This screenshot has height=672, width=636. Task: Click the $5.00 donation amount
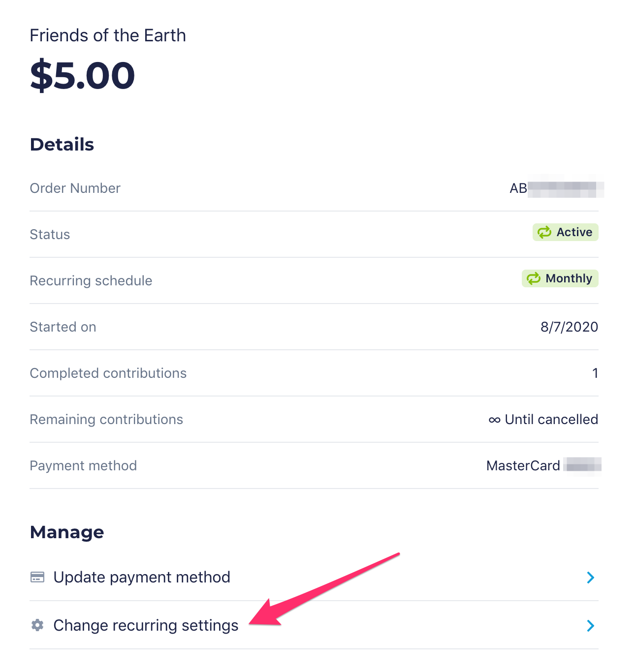click(82, 76)
